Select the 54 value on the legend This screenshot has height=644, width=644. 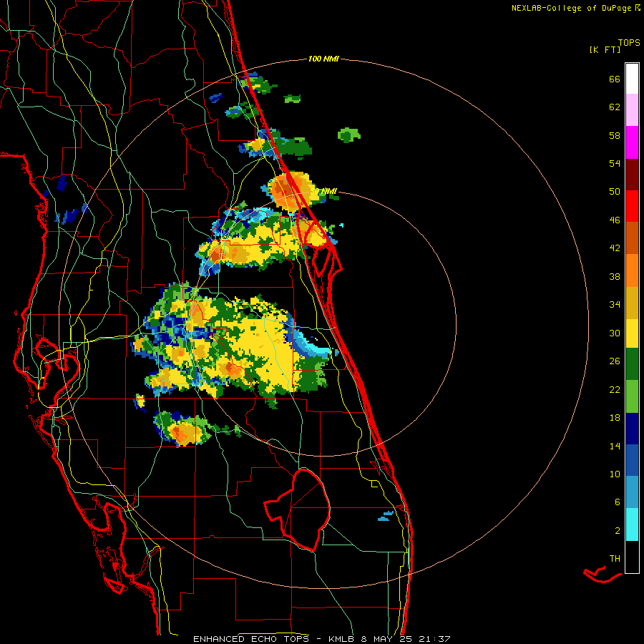click(615, 163)
